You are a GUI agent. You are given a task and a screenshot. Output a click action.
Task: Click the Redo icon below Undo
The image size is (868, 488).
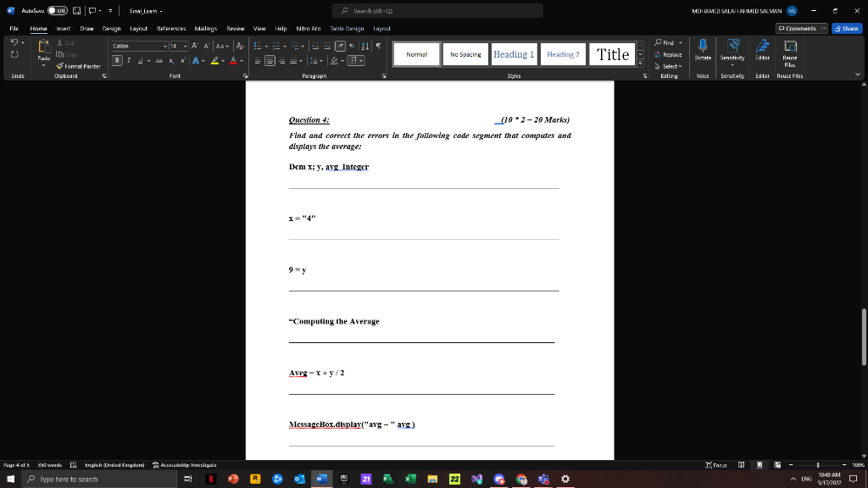14,54
